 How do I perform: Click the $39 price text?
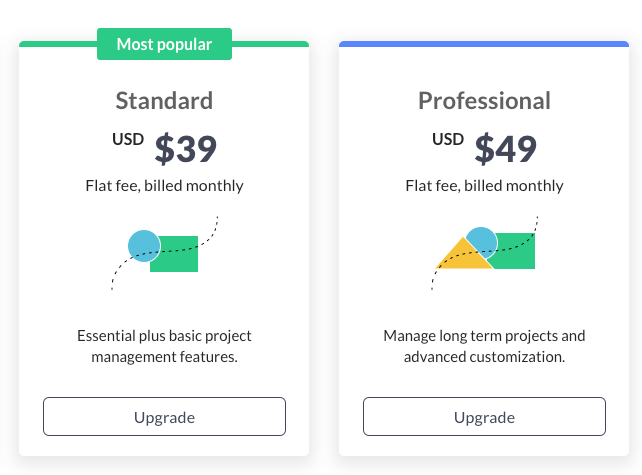coord(185,148)
